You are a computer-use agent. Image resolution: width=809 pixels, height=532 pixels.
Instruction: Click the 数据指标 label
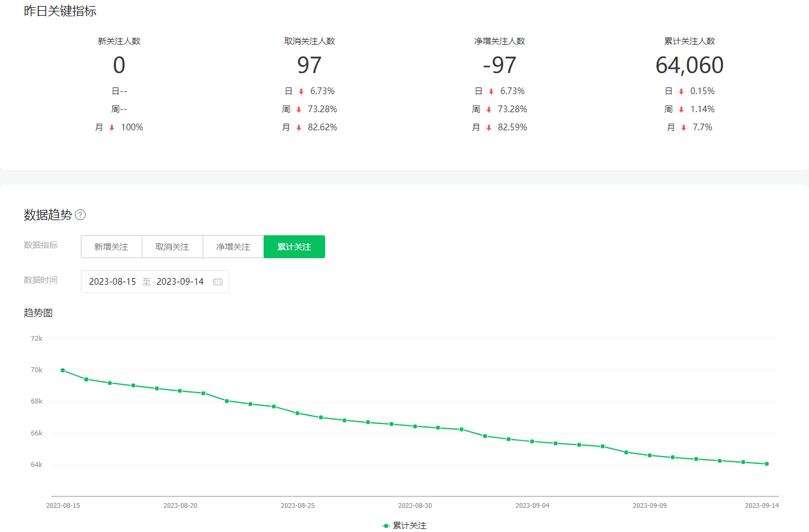point(41,245)
